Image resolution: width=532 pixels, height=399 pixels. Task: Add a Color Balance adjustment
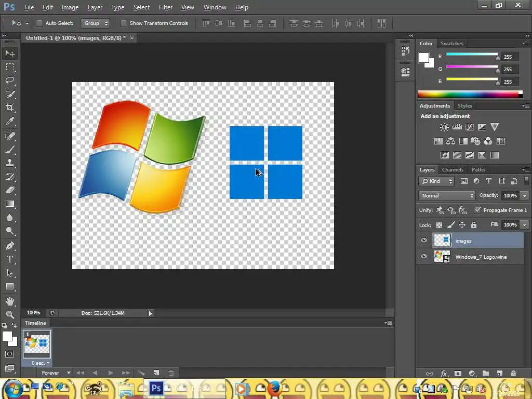tap(450, 141)
